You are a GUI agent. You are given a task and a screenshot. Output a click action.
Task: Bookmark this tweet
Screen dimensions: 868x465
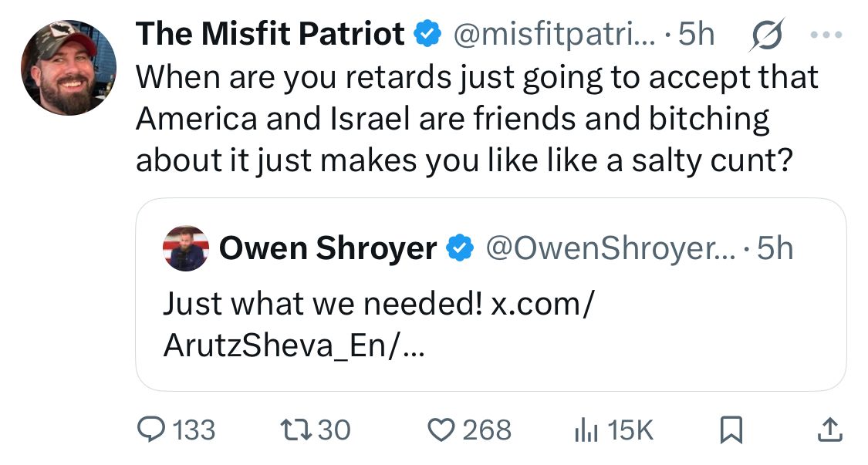[730, 430]
